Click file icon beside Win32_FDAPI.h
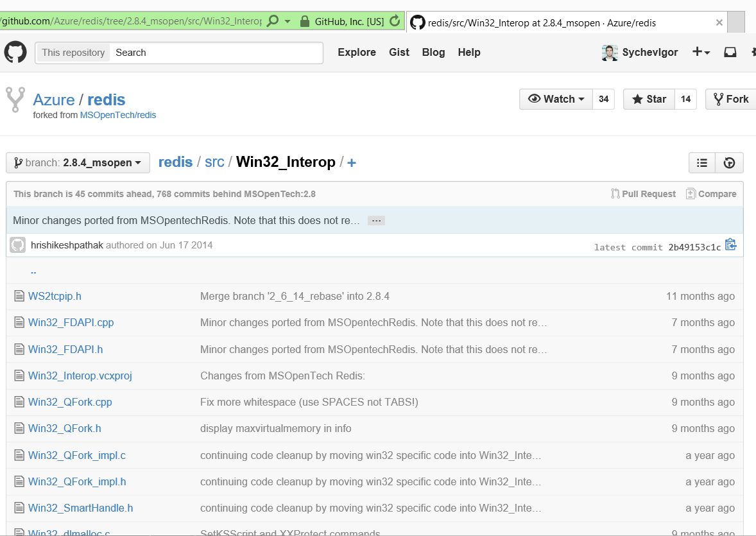Image resolution: width=756 pixels, height=536 pixels. click(x=19, y=349)
